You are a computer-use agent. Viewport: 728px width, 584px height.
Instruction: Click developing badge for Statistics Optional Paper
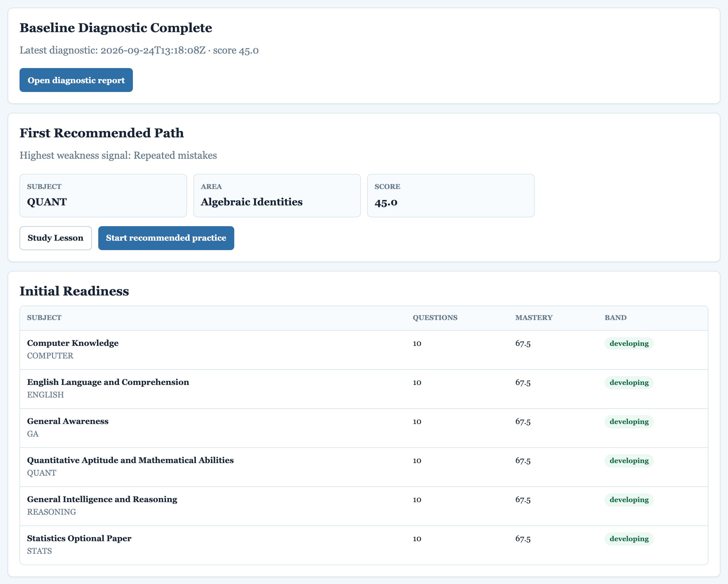click(629, 539)
